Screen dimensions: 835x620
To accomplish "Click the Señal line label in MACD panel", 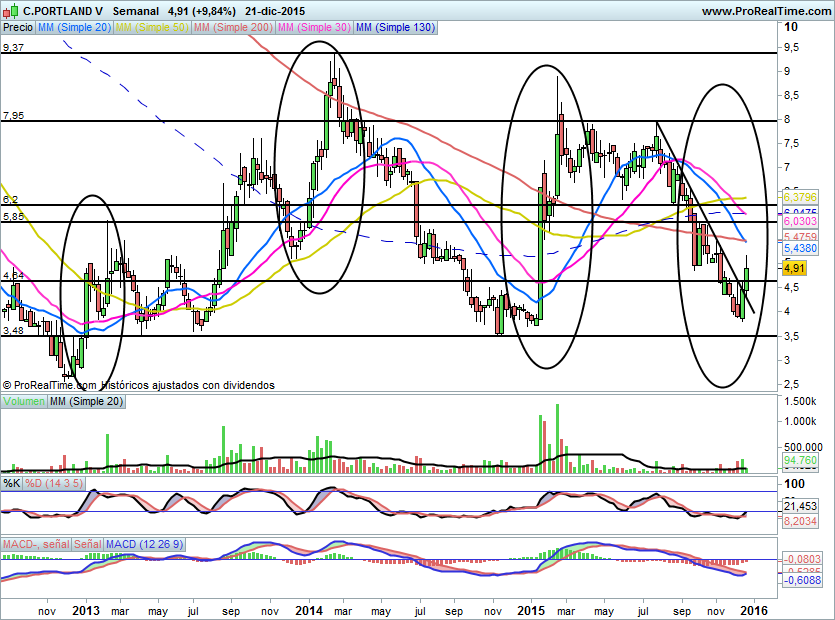I will tap(88, 544).
